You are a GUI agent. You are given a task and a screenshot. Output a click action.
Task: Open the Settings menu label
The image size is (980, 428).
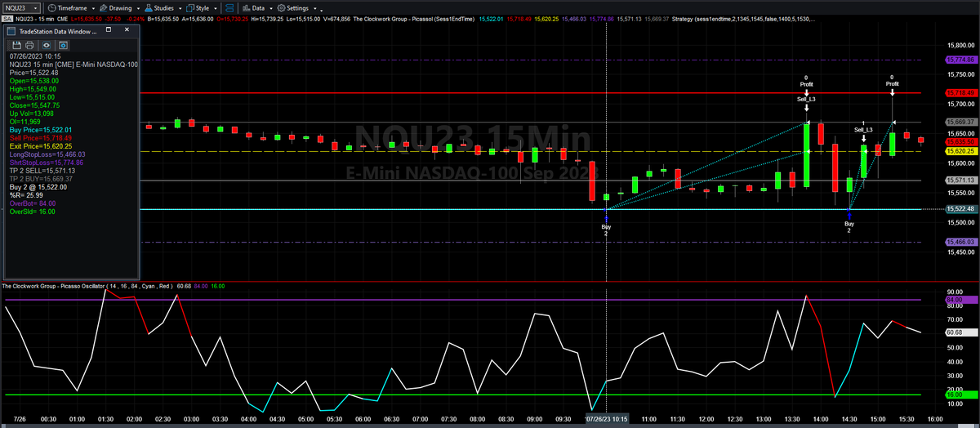click(x=297, y=8)
